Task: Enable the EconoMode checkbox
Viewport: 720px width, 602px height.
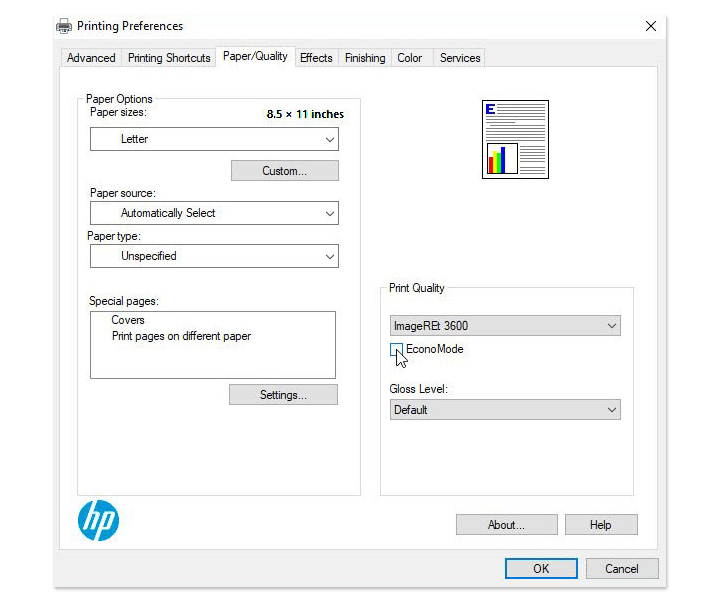Action: (397, 350)
